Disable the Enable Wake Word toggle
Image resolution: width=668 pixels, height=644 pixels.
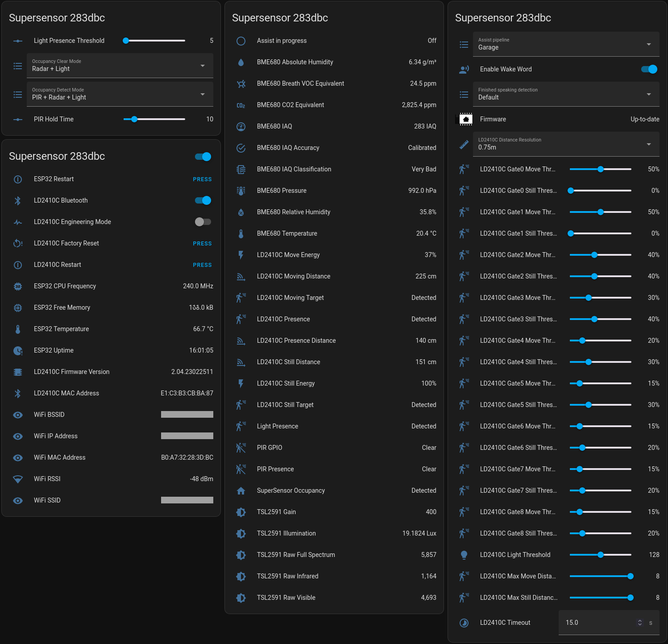coord(649,69)
